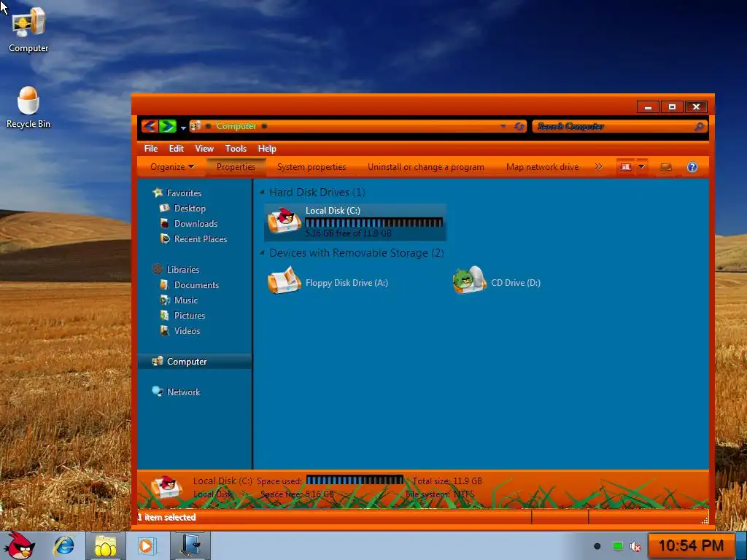
Task: Click System properties
Action: pyautogui.click(x=311, y=167)
